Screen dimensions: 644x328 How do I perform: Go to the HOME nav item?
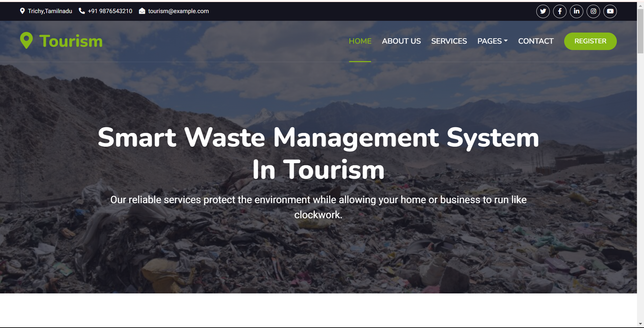pos(360,41)
